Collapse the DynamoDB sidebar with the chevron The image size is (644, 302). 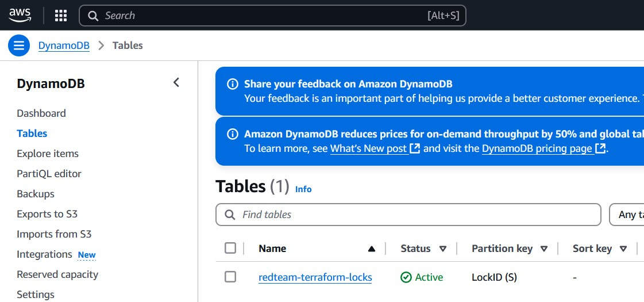pos(176,82)
